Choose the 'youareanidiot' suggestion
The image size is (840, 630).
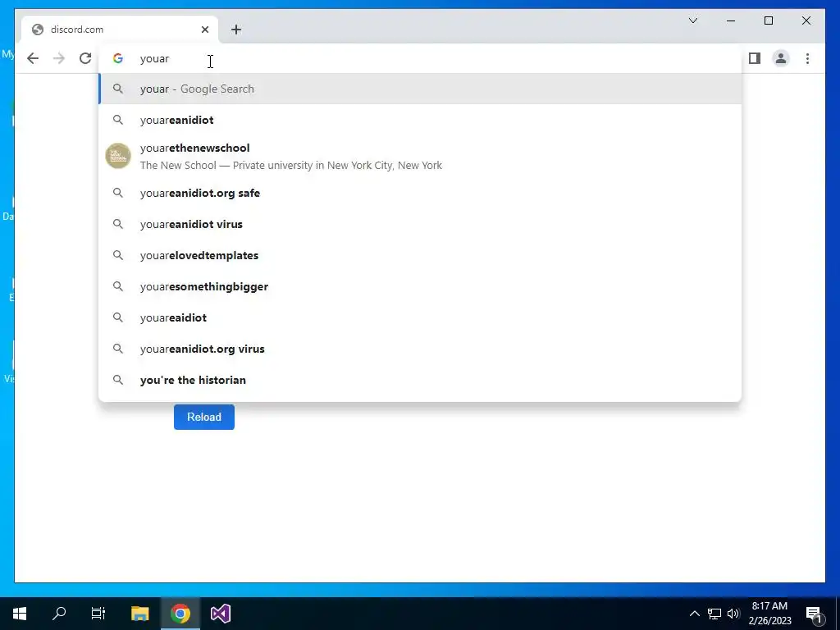[x=420, y=120]
